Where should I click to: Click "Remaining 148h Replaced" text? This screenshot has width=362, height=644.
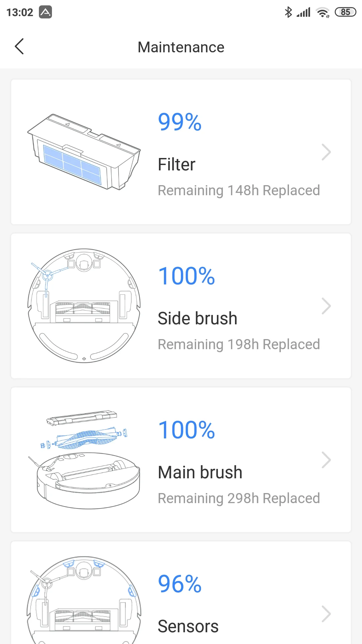coord(239,191)
